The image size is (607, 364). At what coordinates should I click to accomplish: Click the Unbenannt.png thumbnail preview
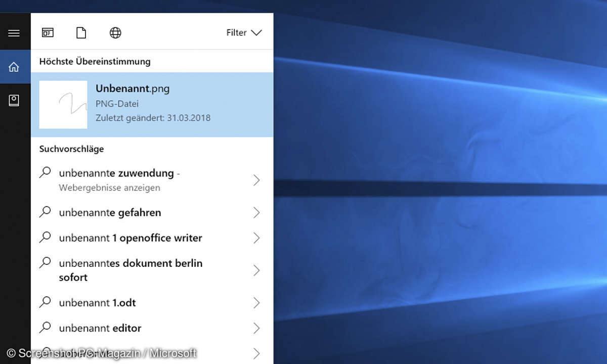tap(63, 105)
